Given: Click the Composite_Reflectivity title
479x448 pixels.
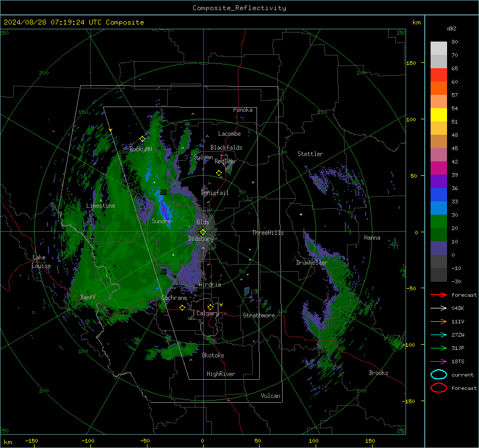Looking at the screenshot, I should pos(239,8).
